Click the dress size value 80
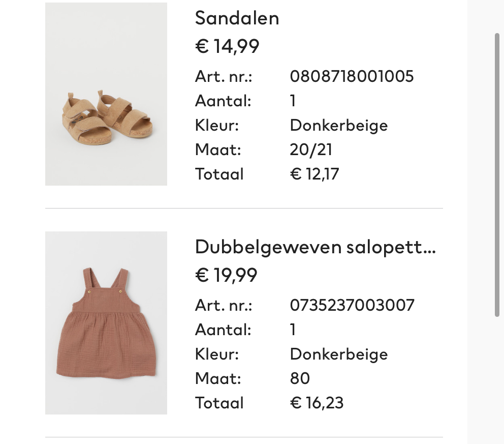 [300, 378]
